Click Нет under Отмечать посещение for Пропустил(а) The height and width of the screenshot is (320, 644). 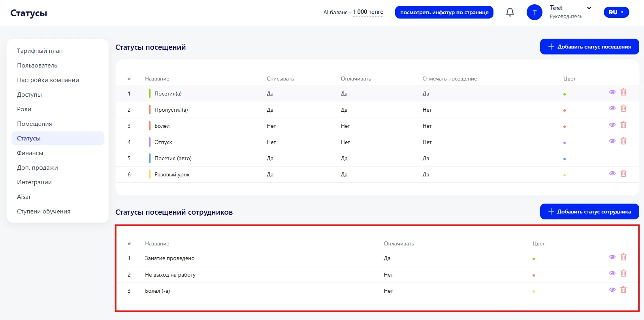coord(427,110)
